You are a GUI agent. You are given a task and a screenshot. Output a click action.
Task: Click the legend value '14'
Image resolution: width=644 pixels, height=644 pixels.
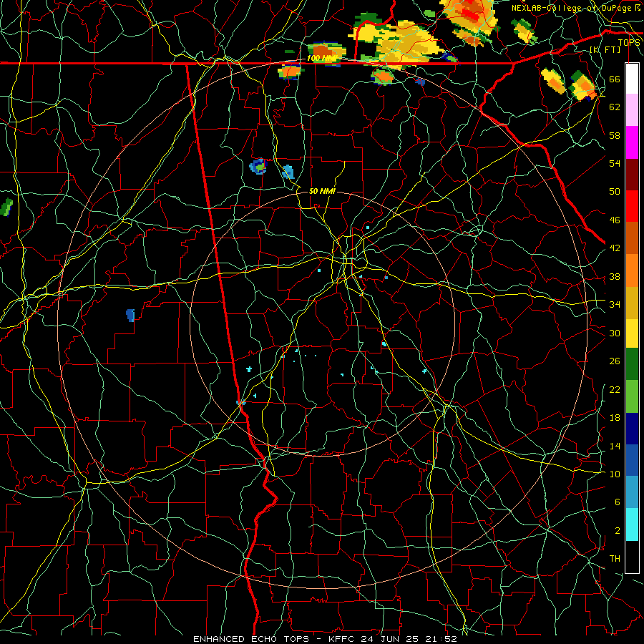pos(615,446)
